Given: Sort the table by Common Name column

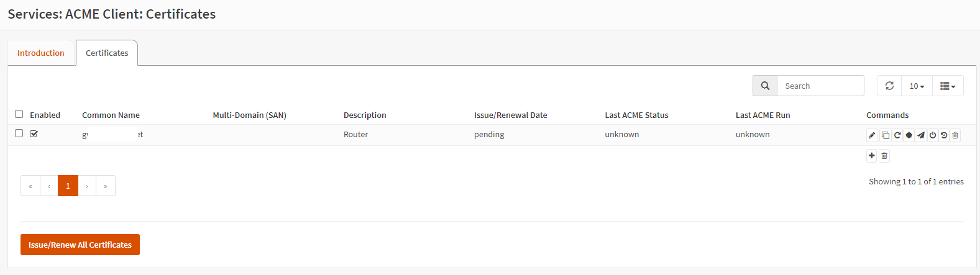Looking at the screenshot, I should click(x=111, y=115).
